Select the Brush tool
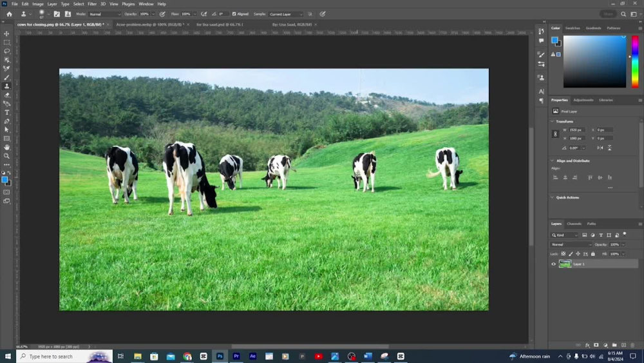Screen dimensions: 644x363 [6, 77]
